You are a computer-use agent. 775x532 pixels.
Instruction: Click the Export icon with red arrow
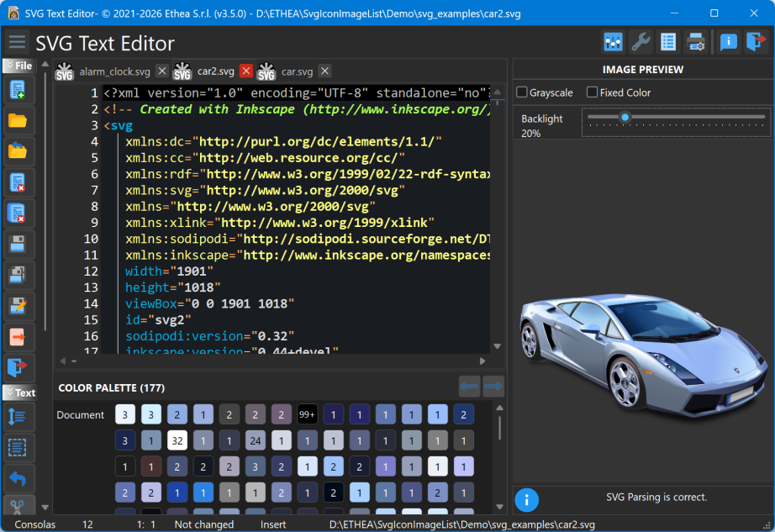click(18, 337)
